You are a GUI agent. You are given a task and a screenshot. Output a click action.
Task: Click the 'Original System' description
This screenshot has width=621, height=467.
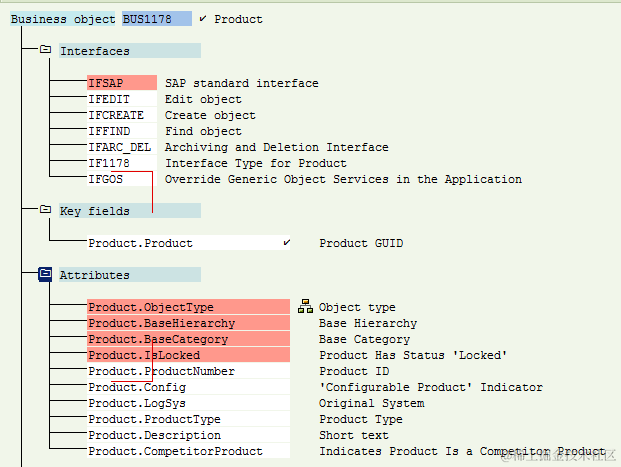click(x=371, y=403)
